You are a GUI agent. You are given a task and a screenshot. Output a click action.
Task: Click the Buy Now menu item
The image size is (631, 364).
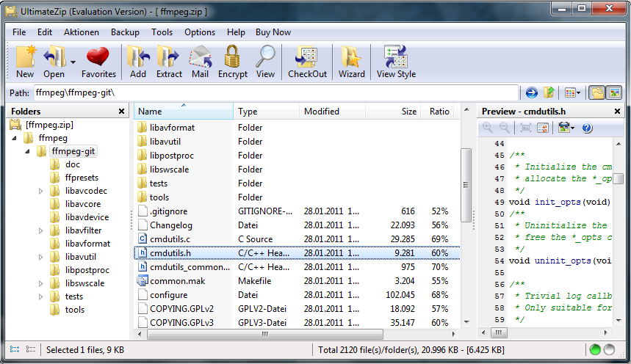tap(273, 32)
